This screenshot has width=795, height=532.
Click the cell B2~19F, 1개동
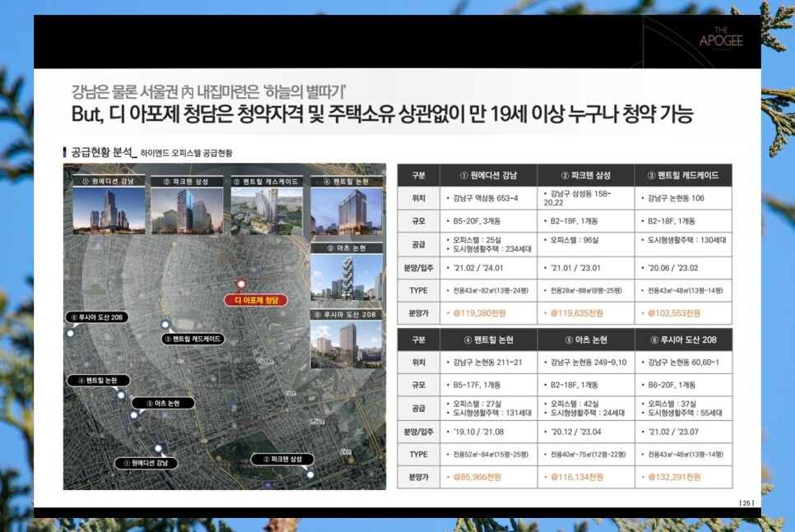[x=586, y=221]
